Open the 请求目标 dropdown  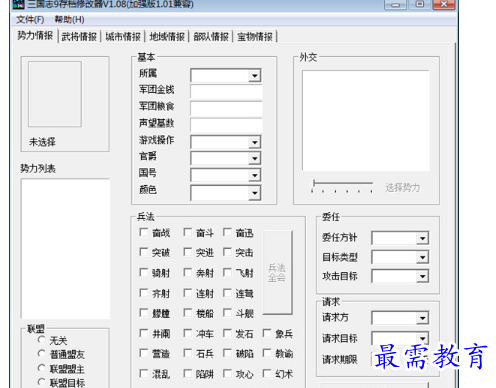point(423,339)
